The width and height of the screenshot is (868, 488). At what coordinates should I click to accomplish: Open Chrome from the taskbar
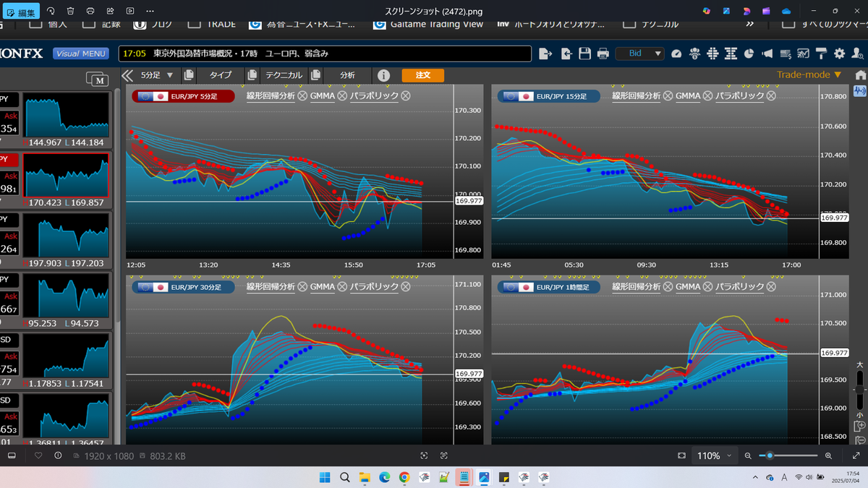tap(404, 477)
